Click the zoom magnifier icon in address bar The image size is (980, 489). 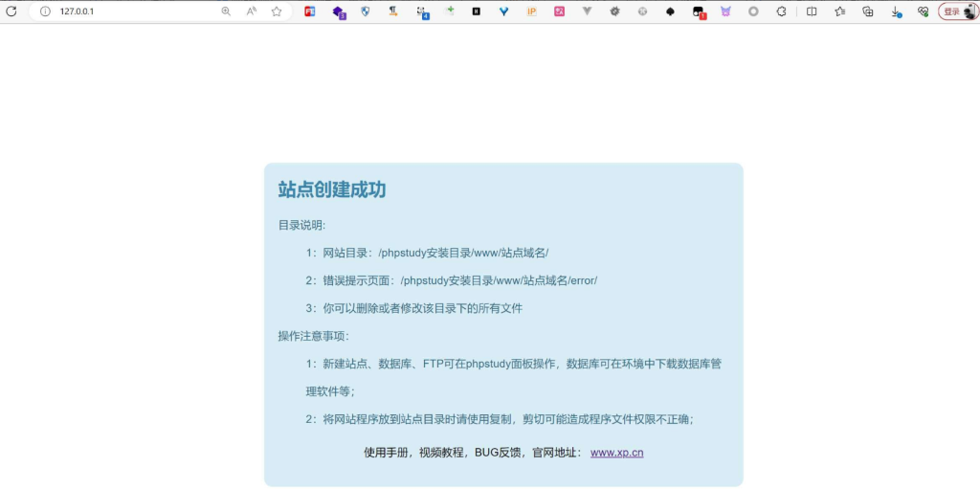click(226, 11)
